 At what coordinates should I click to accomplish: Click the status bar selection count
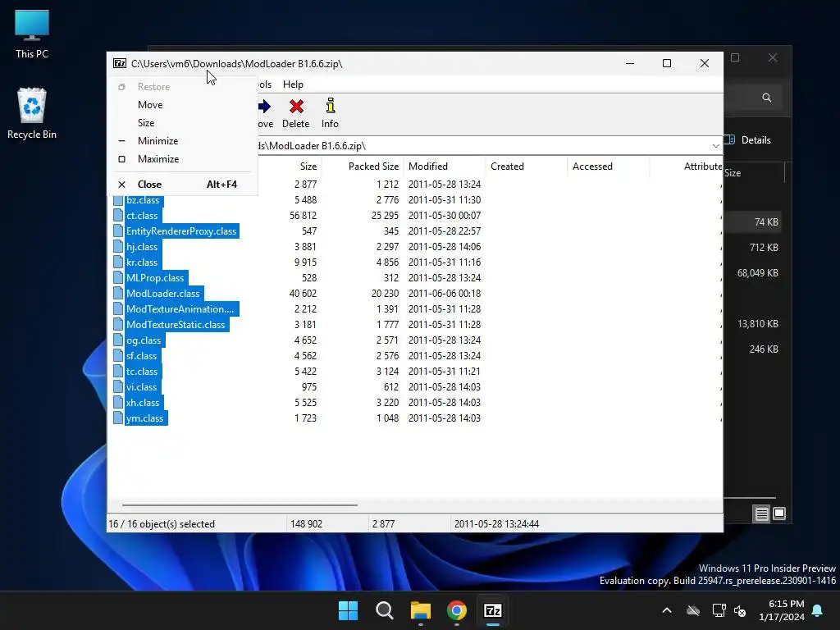pyautogui.click(x=162, y=524)
